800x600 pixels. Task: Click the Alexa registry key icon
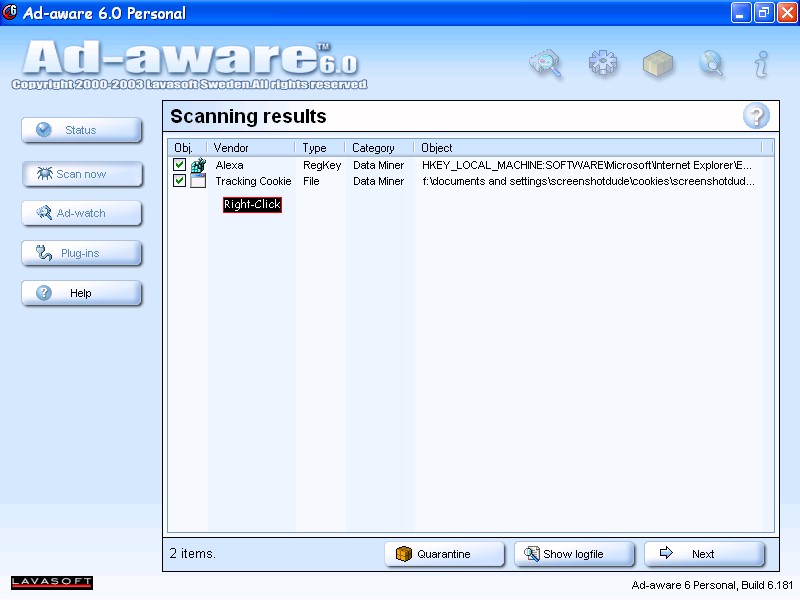click(198, 165)
